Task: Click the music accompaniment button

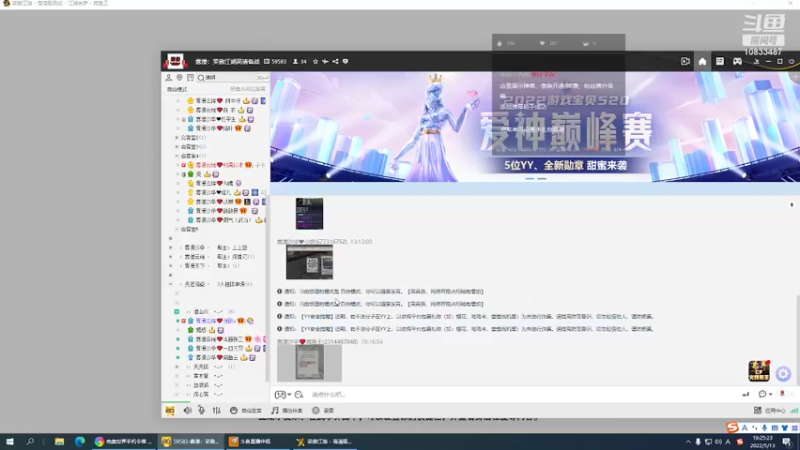Action: coord(287,410)
